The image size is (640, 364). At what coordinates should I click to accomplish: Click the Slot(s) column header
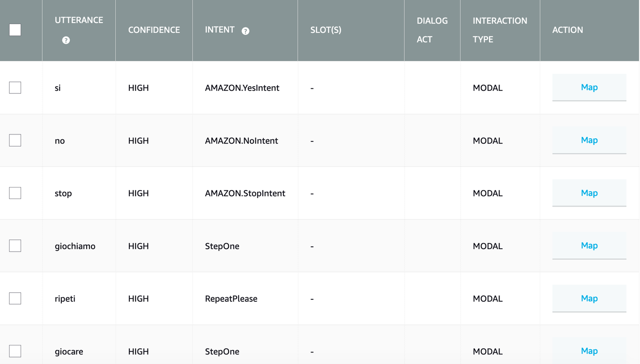pos(326,30)
